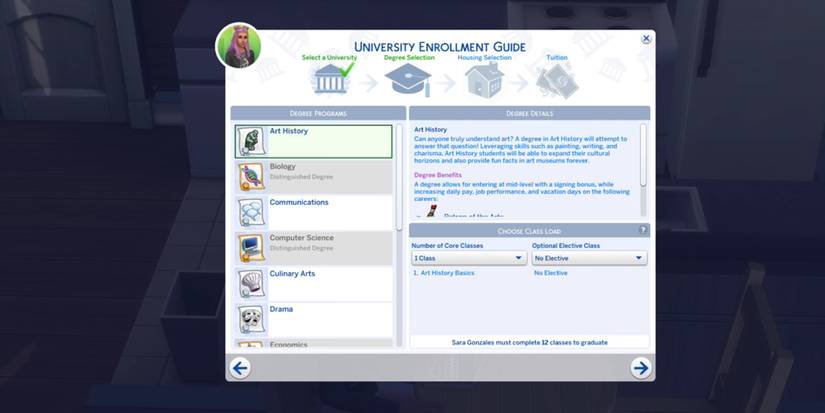The width and height of the screenshot is (825, 413).
Task: Open the Optional Elective Class dropdown
Action: click(589, 258)
